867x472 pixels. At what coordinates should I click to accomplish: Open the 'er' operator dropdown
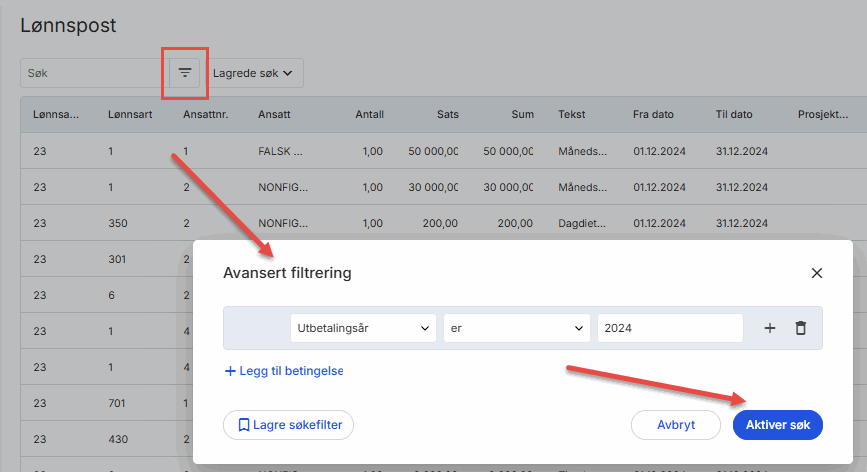point(516,328)
